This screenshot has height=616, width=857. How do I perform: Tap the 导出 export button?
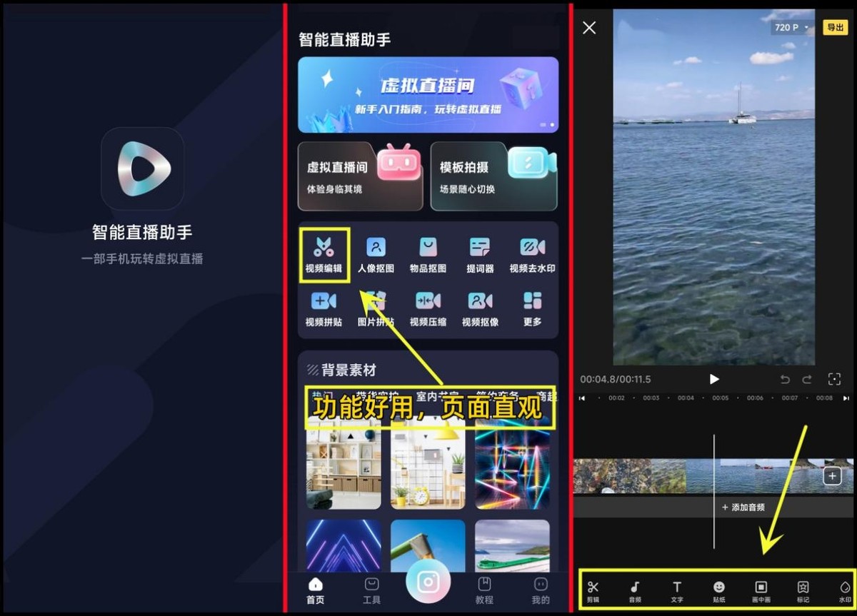click(836, 28)
